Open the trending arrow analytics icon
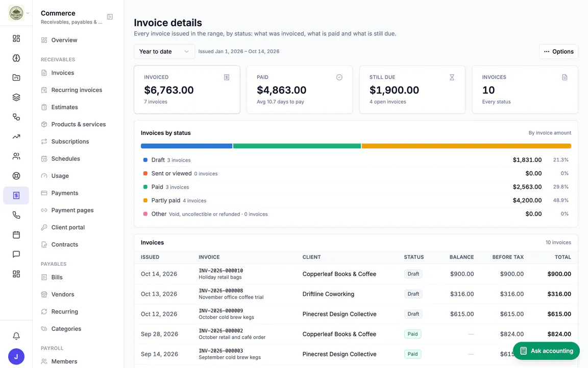 (x=16, y=136)
